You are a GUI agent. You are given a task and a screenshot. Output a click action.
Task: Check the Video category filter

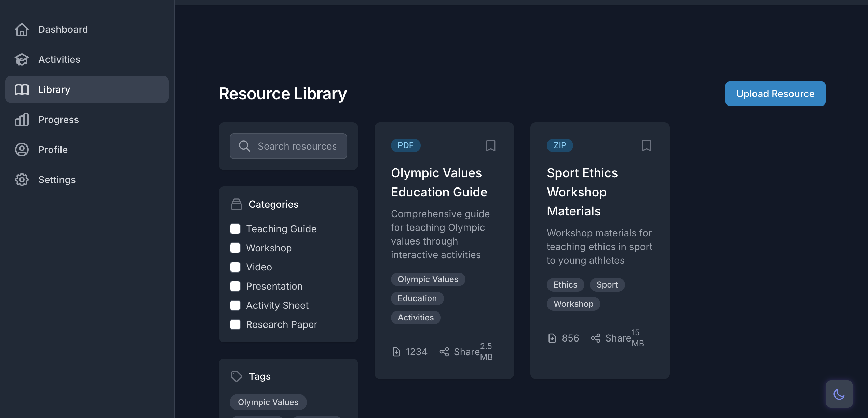[x=235, y=267]
